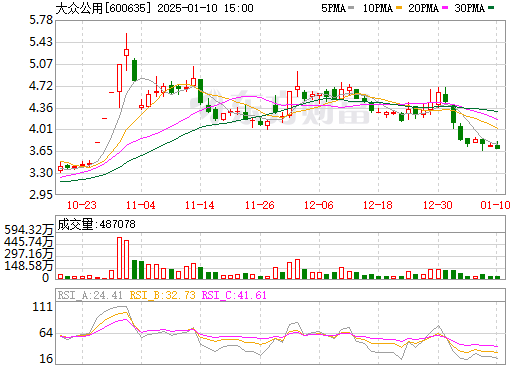This screenshot has height=365, width=520.
Task: Click the 4.72 price axis label
Action: tap(41, 86)
